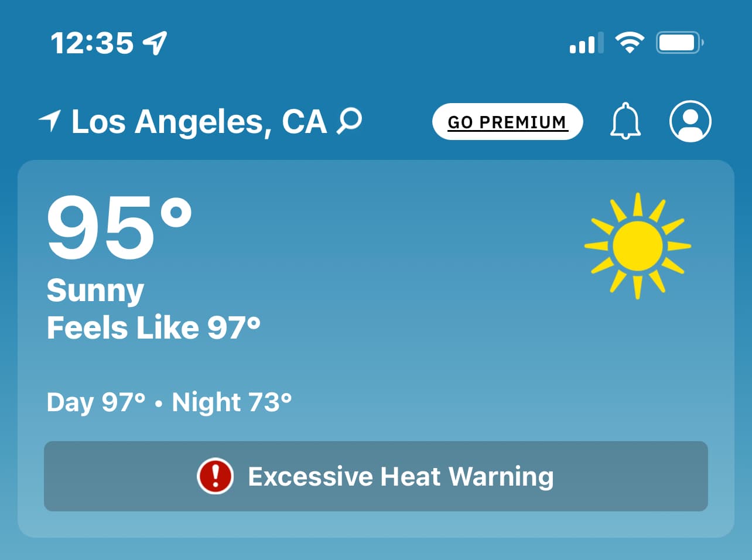Tap location services arrow in status bar
Viewport: 752px width, 560px height.
click(x=155, y=43)
